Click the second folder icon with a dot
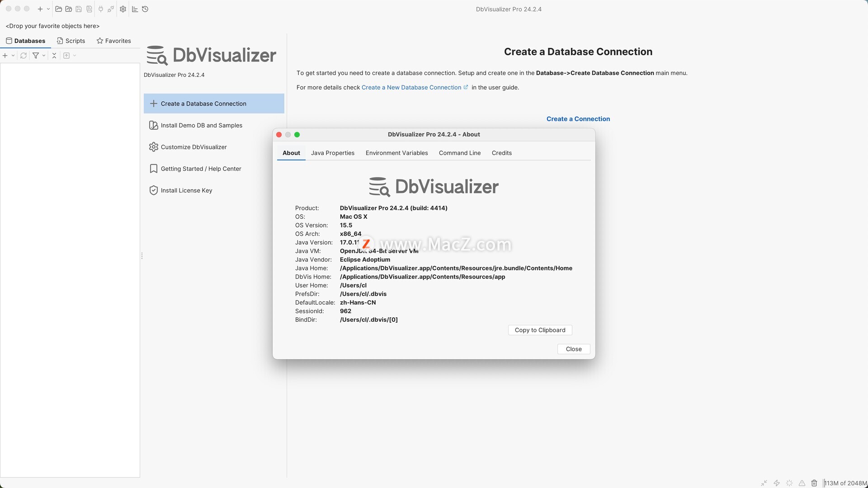 tap(69, 9)
